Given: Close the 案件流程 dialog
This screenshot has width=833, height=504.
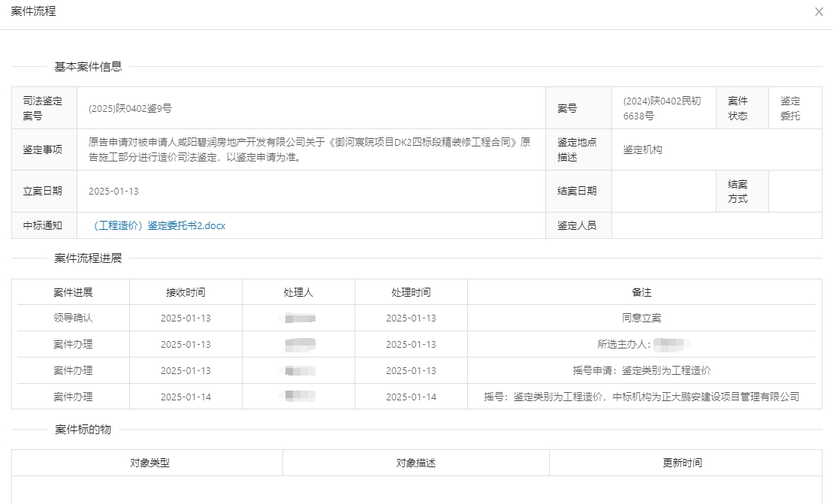Looking at the screenshot, I should point(819,12).
